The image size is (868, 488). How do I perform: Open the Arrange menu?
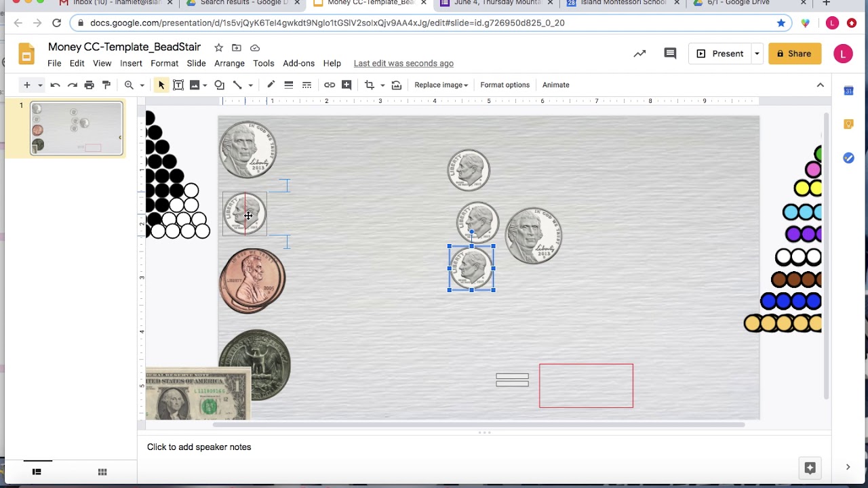point(229,63)
